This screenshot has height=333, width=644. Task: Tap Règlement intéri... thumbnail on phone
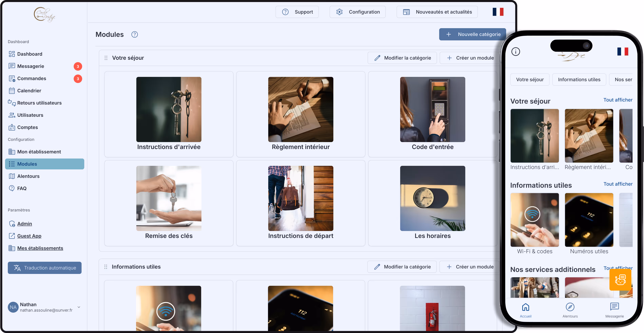coord(589,136)
